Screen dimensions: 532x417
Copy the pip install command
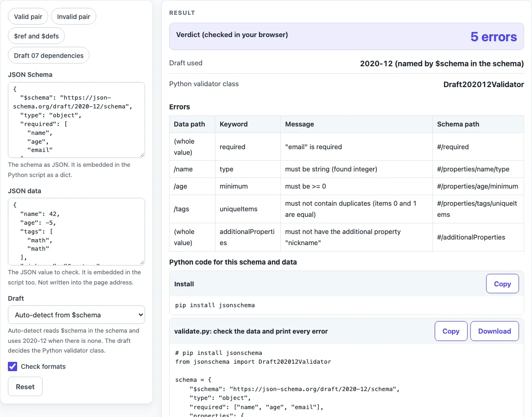tap(502, 284)
